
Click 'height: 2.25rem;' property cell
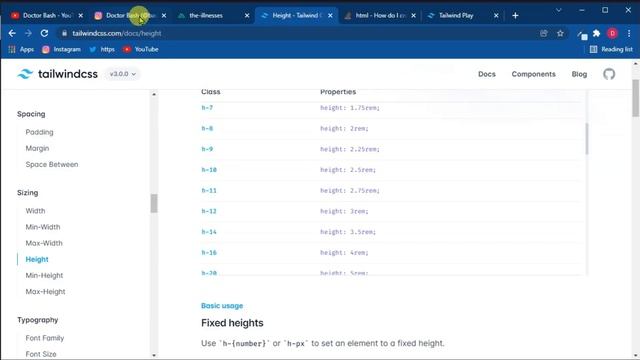click(x=350, y=149)
